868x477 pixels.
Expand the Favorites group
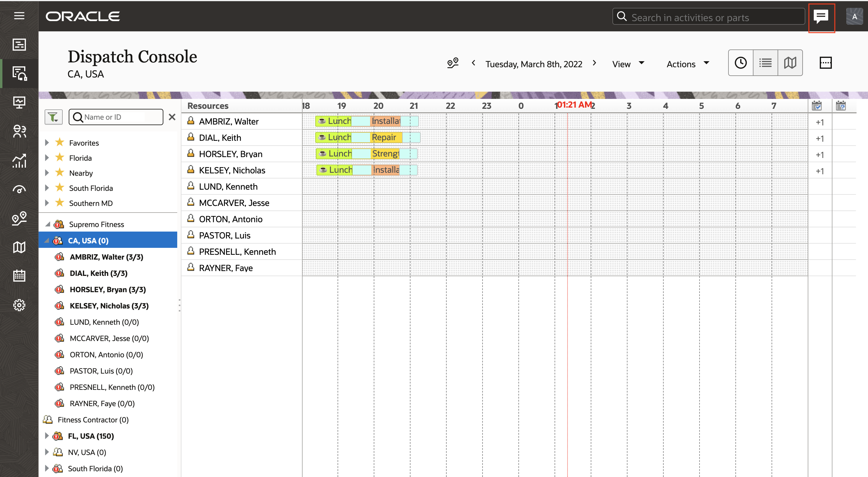tap(47, 143)
